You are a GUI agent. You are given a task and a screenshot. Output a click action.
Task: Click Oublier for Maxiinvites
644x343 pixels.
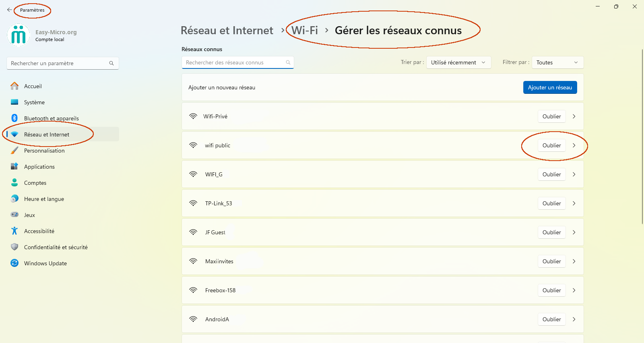(x=551, y=261)
